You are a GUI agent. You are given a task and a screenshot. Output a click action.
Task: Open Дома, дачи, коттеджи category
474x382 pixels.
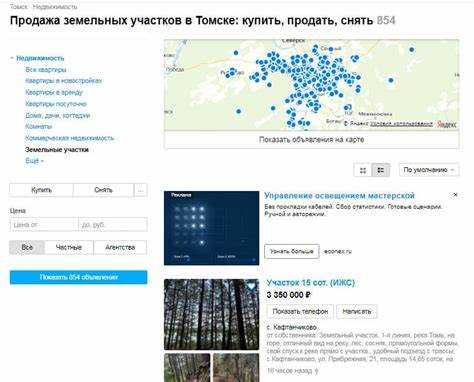tap(58, 115)
